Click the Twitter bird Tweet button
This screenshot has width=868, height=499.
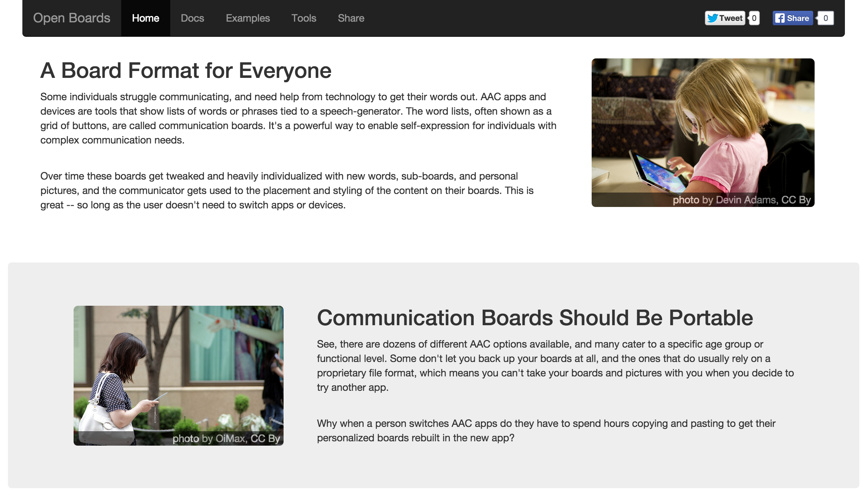point(725,18)
